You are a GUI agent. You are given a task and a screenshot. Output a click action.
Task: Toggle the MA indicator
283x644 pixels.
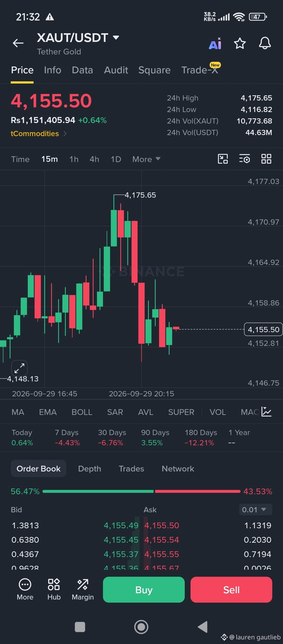18,412
